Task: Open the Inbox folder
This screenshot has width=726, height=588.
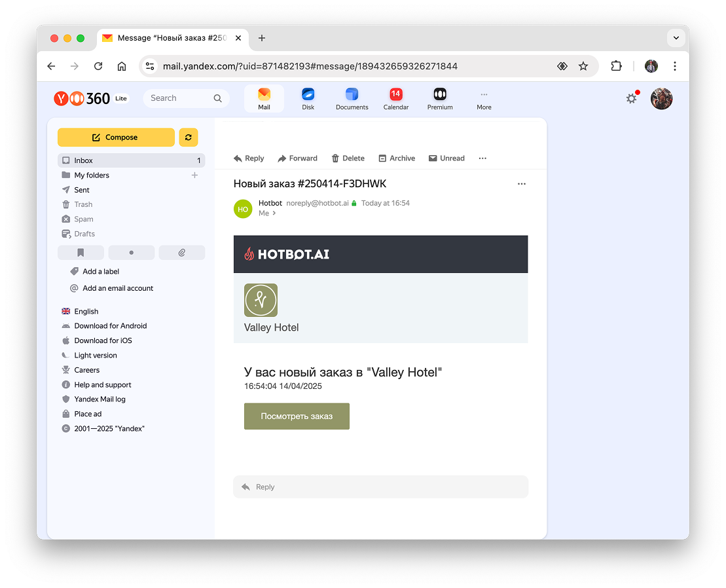Action: (x=132, y=160)
